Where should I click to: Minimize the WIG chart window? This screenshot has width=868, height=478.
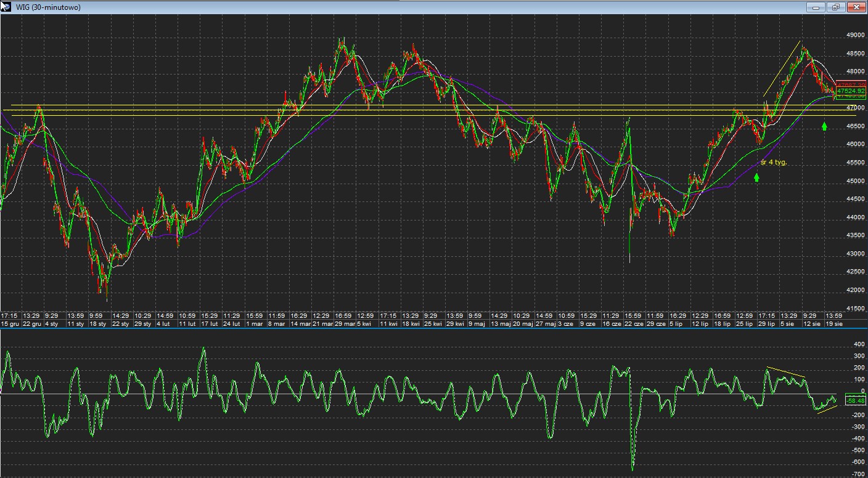tap(816, 7)
